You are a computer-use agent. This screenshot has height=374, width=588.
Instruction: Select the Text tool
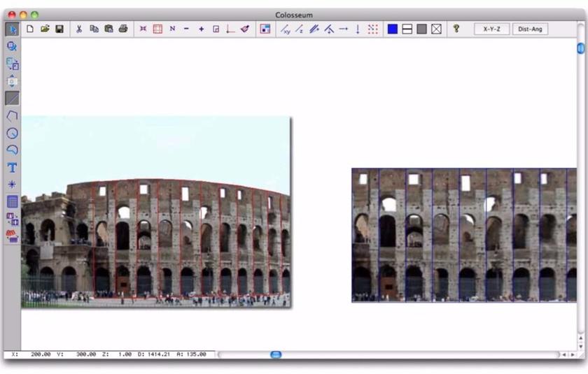click(12, 168)
